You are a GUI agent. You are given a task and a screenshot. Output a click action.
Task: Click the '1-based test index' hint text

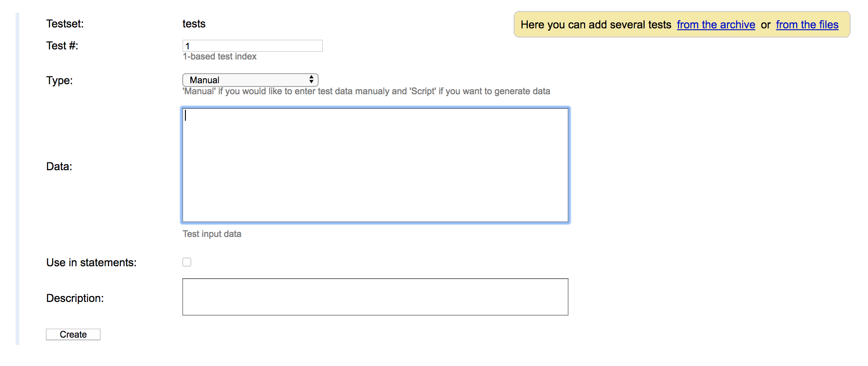click(x=220, y=56)
